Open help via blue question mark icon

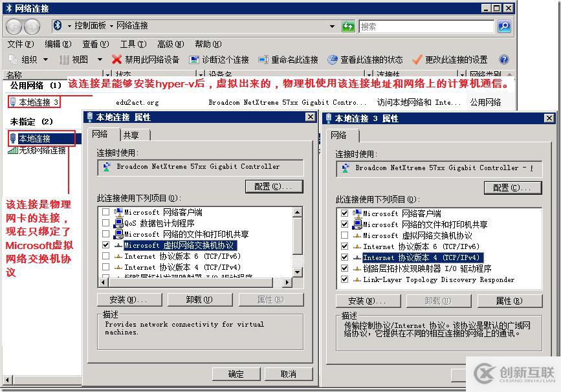(504, 60)
